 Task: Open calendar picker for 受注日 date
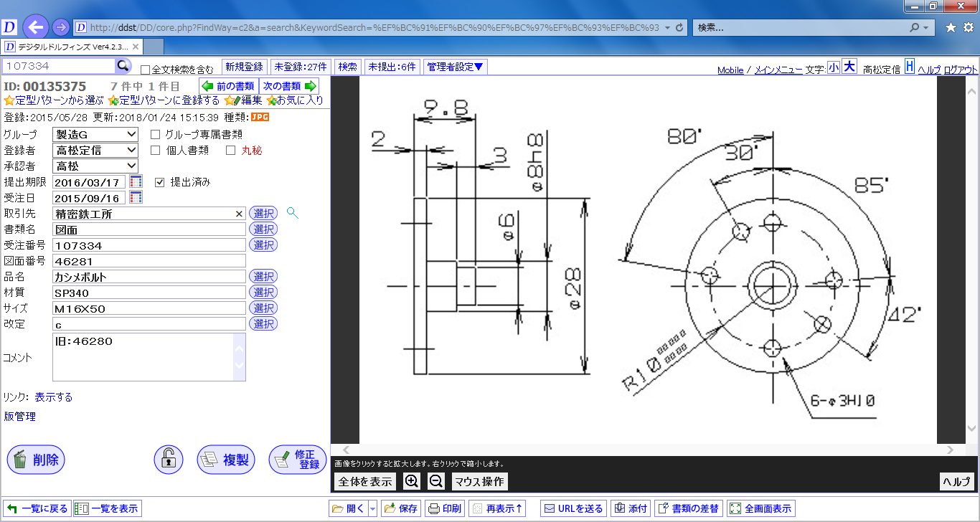click(x=136, y=198)
